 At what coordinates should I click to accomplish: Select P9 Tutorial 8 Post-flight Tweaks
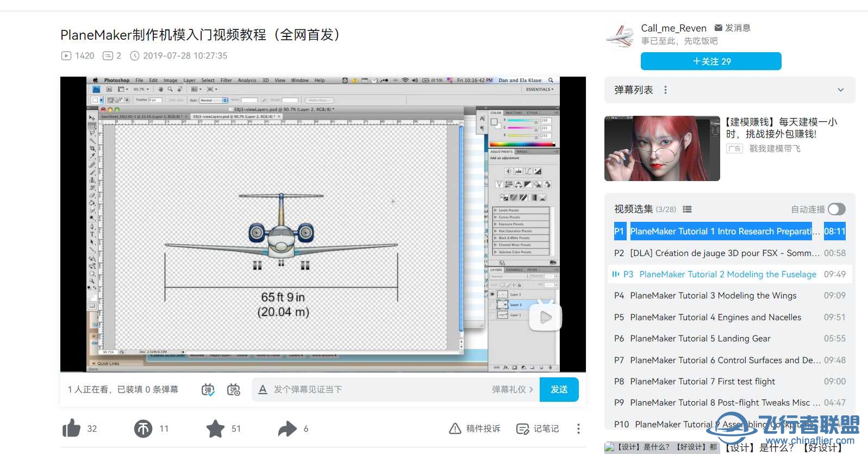(x=729, y=402)
